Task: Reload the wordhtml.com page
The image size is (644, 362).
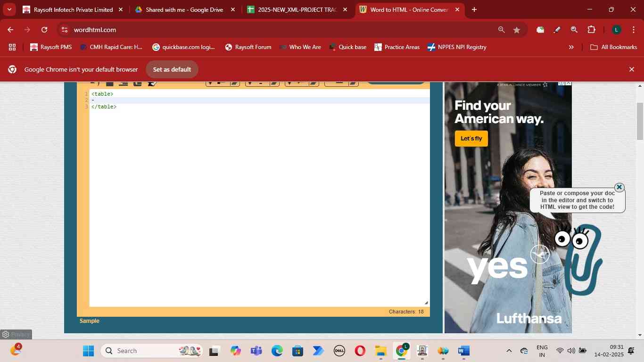Action: click(x=44, y=30)
